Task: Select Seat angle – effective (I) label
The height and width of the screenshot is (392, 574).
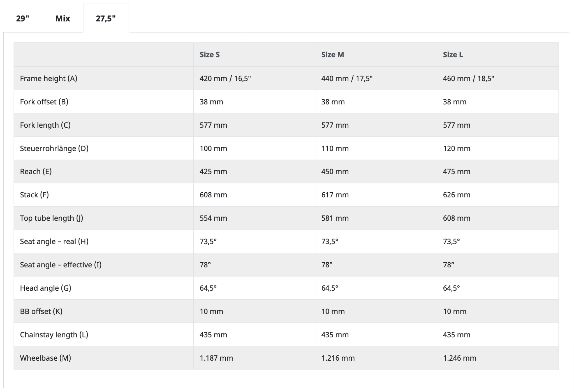Action: [x=61, y=265]
